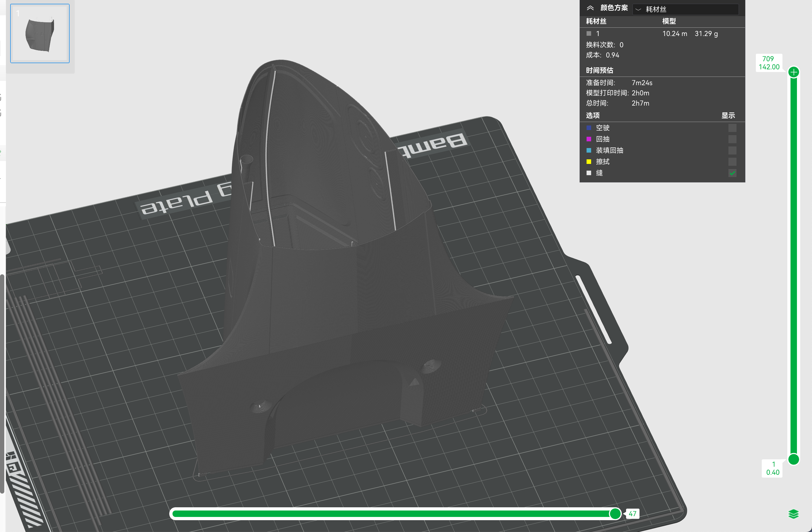Screen dimensions: 812x532
Task: Collapse the 颜色方案 panel header chevron
Action: [591, 8]
